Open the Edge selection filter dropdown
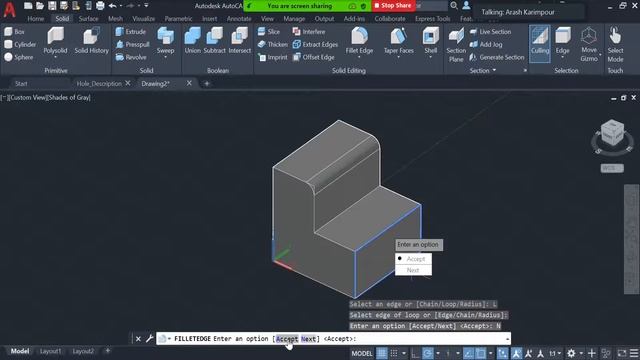640x360 pixels. 562,58
